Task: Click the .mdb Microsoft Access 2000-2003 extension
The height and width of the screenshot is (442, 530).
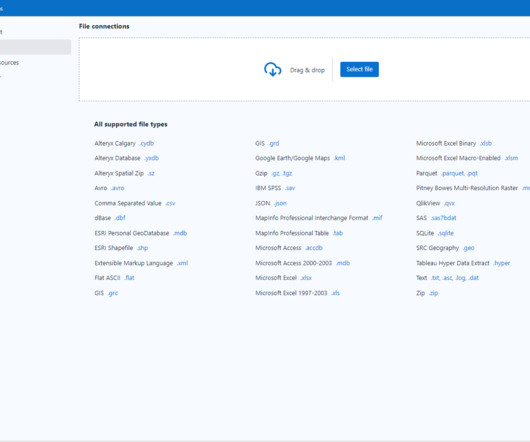Action: tap(343, 263)
